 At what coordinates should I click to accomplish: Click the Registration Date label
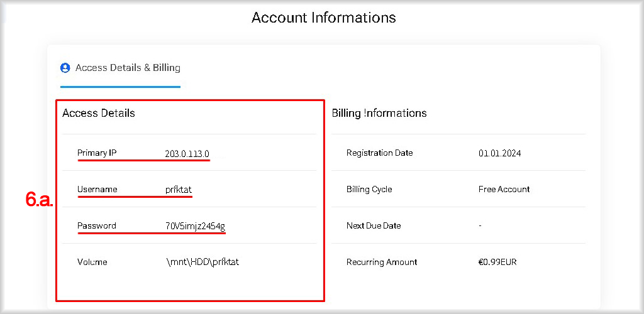point(379,153)
